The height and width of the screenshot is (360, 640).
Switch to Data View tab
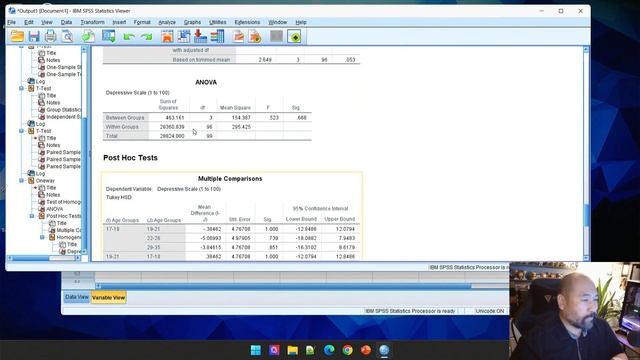(77, 297)
